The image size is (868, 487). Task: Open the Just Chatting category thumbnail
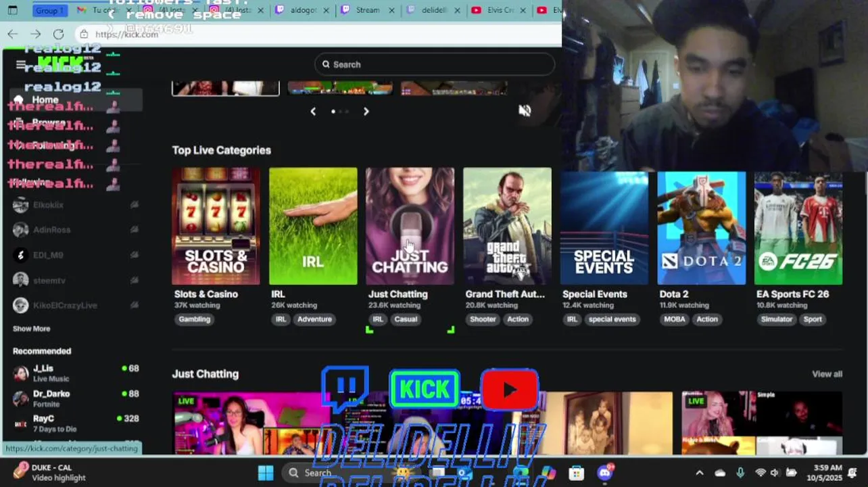(410, 226)
